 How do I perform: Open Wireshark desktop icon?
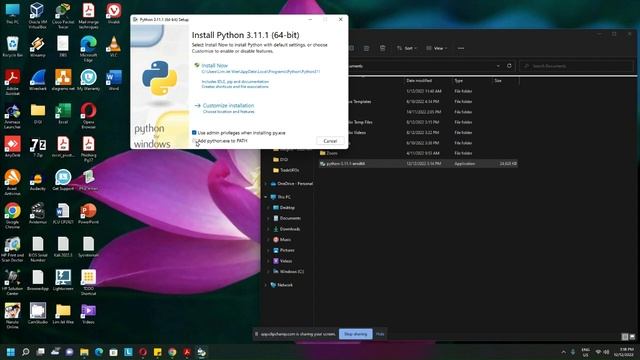tap(38, 80)
